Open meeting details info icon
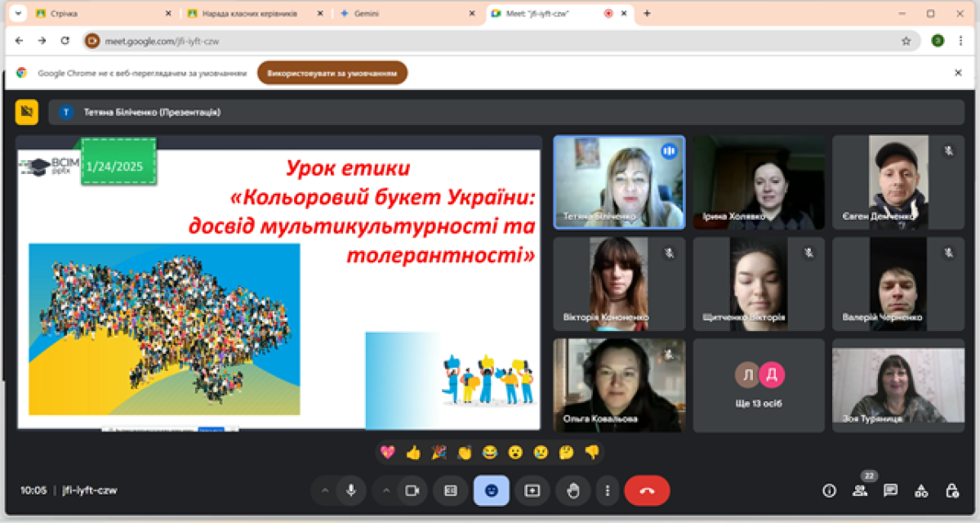This screenshot has width=980, height=523. coord(830,490)
